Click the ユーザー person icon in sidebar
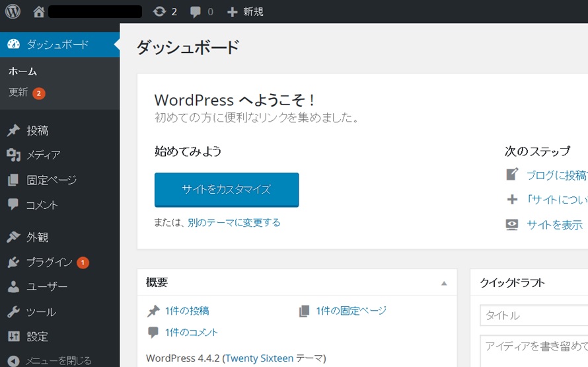This screenshot has height=367, width=588. [13, 287]
